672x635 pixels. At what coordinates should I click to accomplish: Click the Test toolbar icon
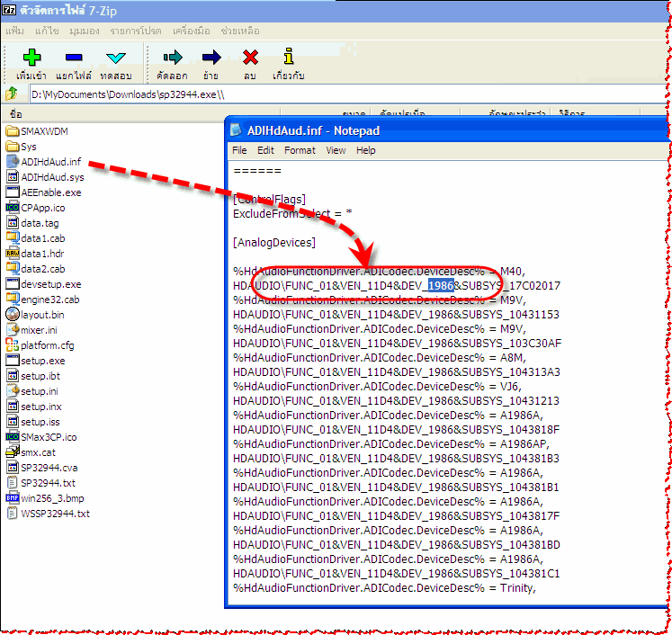[115, 59]
